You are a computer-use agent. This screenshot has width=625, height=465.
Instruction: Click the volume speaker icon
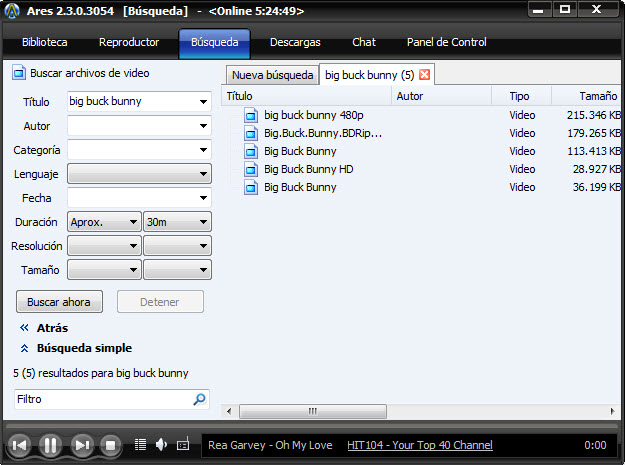[161, 444]
